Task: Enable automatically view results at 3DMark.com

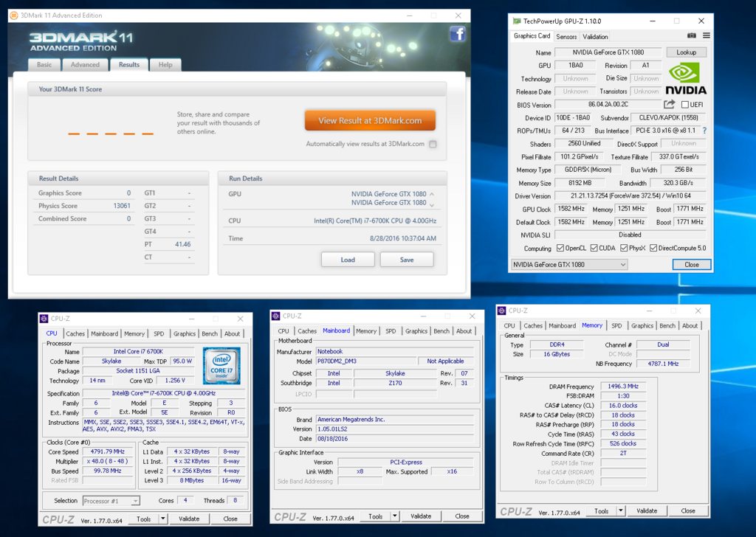Action: point(433,144)
